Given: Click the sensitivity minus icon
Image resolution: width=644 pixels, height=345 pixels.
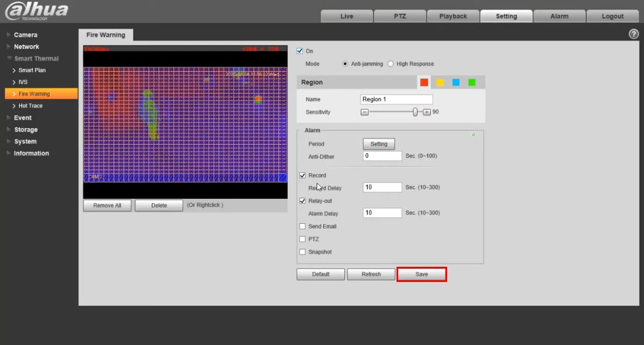Looking at the screenshot, I should click(x=364, y=112).
